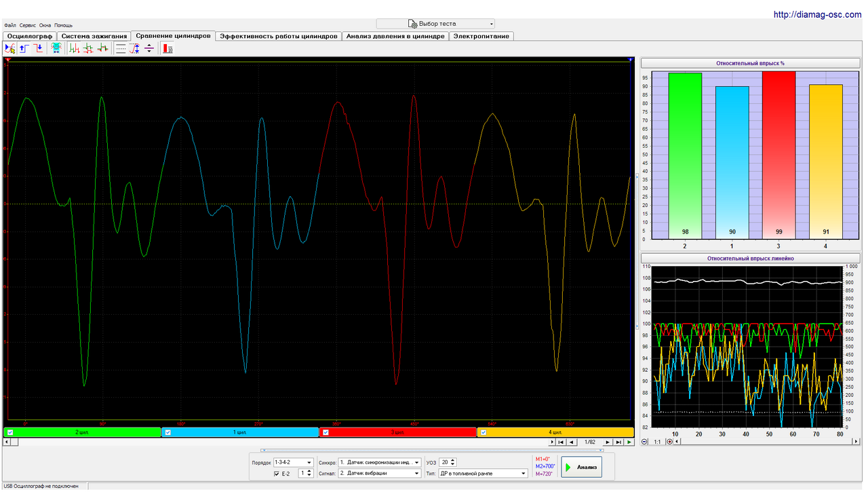The image size is (868, 492).
Task: Zoom out linear chart with minus icon
Action: click(644, 442)
